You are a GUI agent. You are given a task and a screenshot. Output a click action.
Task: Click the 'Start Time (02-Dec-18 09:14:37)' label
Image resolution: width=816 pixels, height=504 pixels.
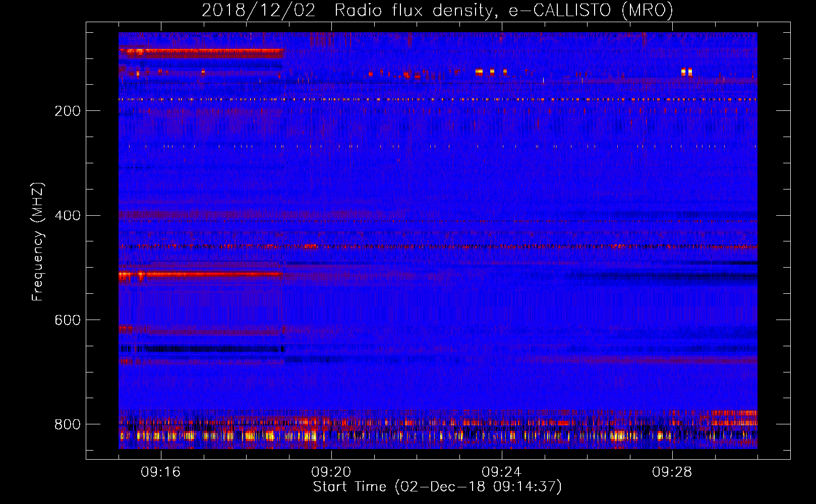437,487
